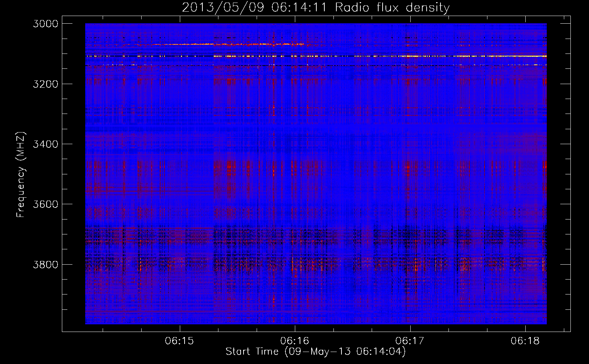Click the 3600 frequency tick label
Screen dimensions: 589x364
pyautogui.click(x=46, y=204)
